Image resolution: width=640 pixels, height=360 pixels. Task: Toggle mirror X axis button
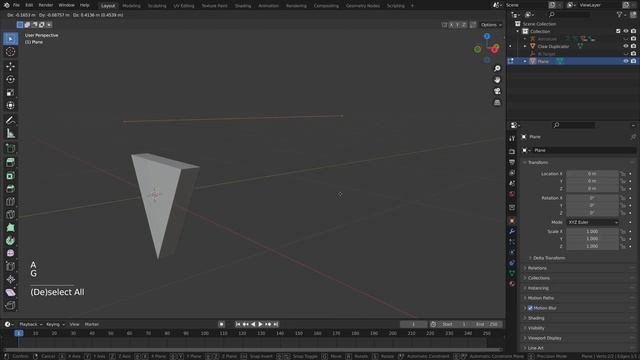point(451,25)
